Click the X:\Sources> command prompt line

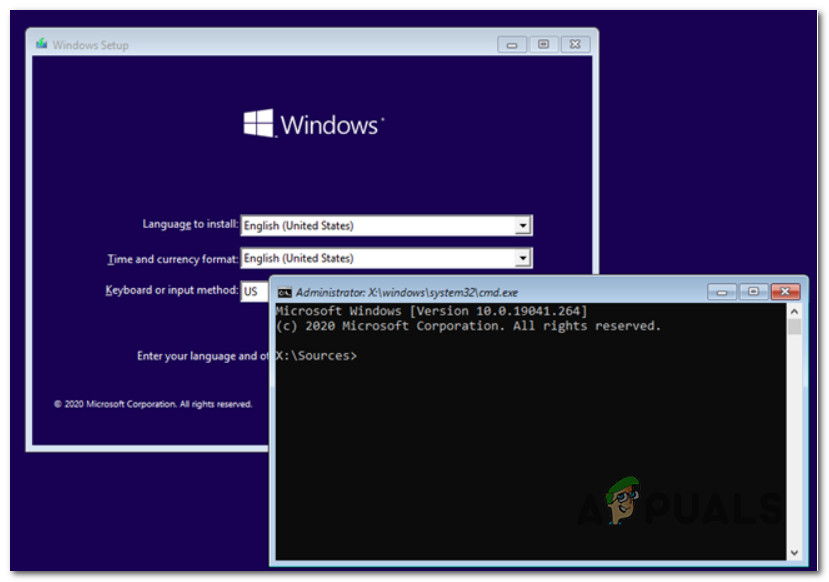[x=316, y=356]
